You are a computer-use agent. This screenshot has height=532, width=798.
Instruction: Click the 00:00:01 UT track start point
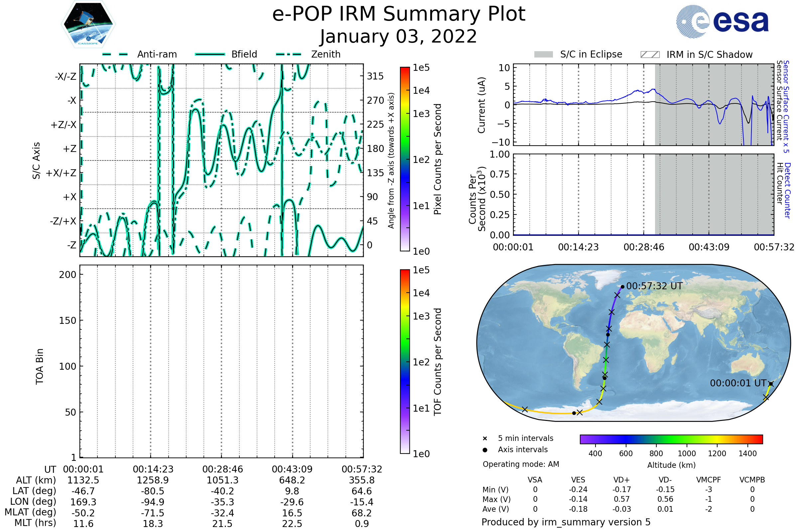click(771, 384)
